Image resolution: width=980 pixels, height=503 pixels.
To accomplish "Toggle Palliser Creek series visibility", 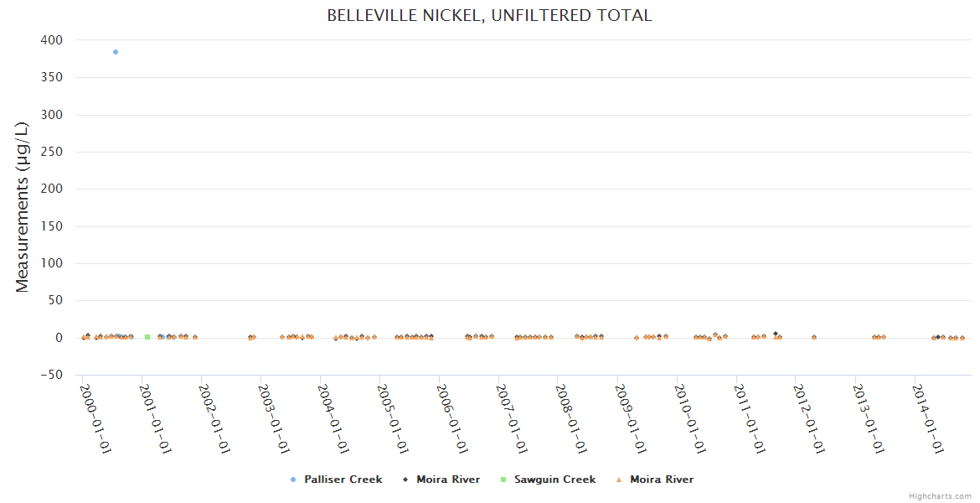I will pyautogui.click(x=343, y=480).
